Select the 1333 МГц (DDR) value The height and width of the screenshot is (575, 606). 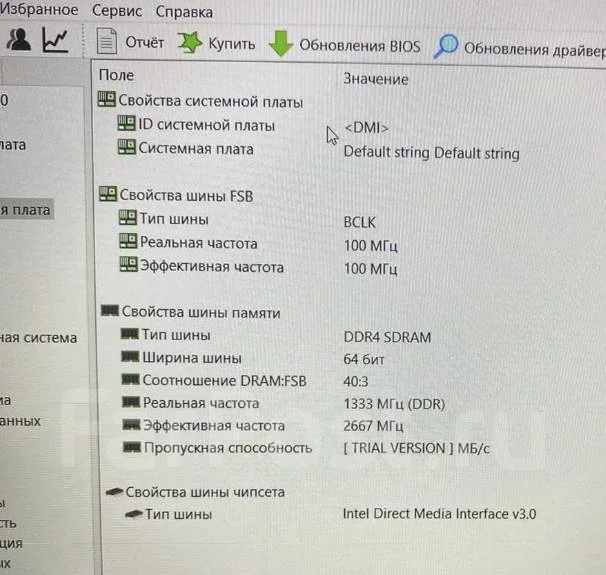pyautogui.click(x=394, y=404)
